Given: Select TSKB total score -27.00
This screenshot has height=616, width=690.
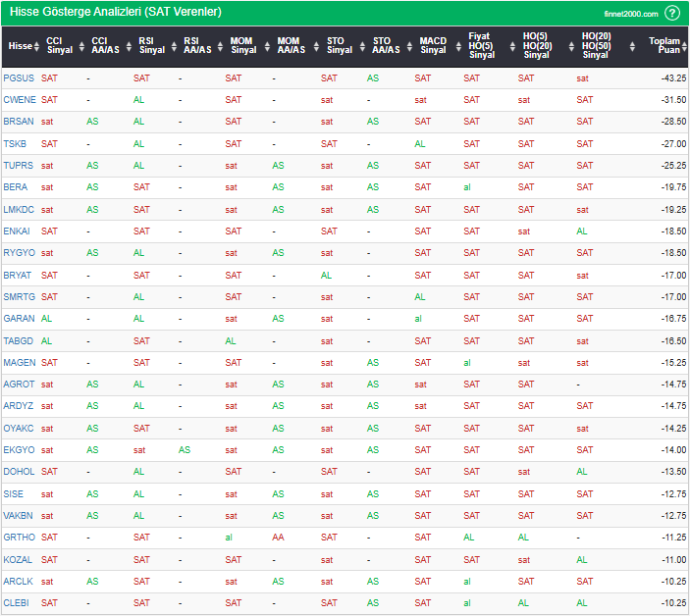Looking at the screenshot, I should (673, 144).
